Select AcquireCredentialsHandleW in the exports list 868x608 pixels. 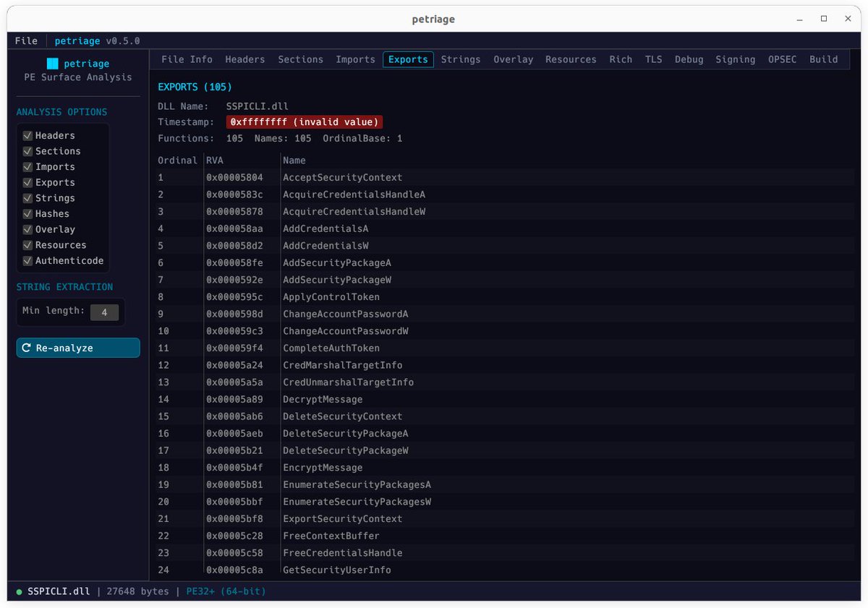click(x=504, y=212)
